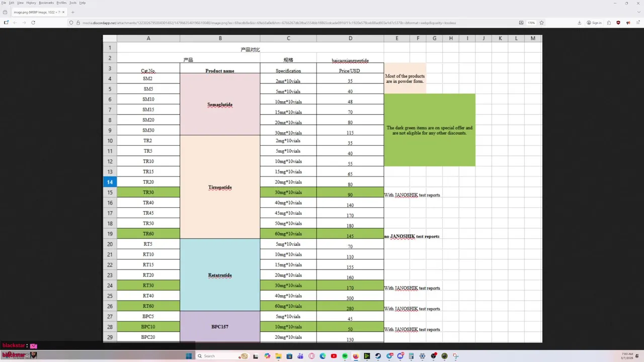Open the Downloads panel
The height and width of the screenshot is (362, 644).
click(580, 23)
